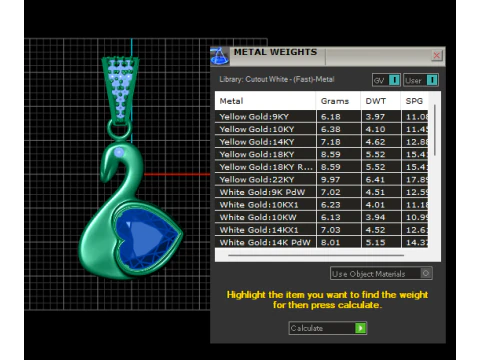Select the Yellow Gold:10KY row
This screenshot has width=480, height=360.
click(x=321, y=129)
